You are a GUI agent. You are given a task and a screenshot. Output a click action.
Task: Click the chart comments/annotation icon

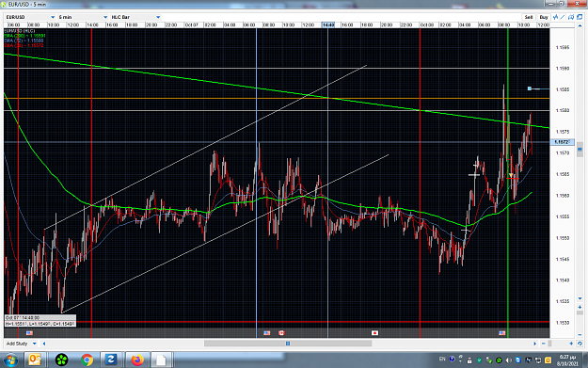coord(571,17)
